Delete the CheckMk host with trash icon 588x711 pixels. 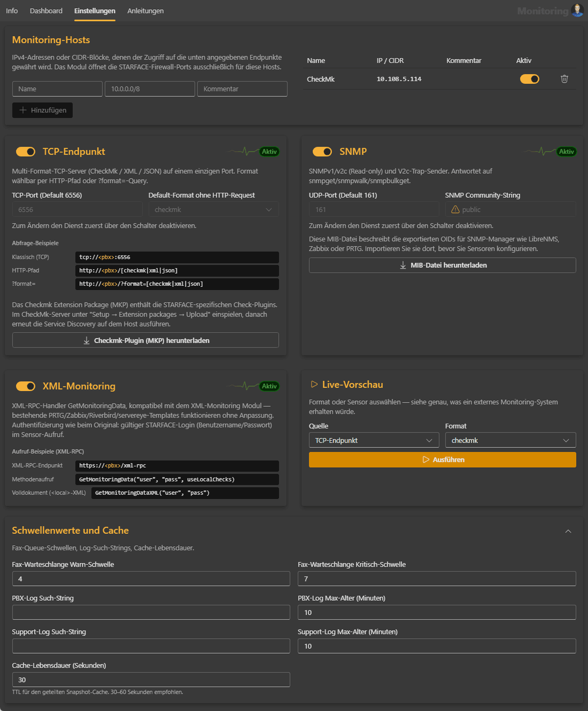(x=564, y=79)
